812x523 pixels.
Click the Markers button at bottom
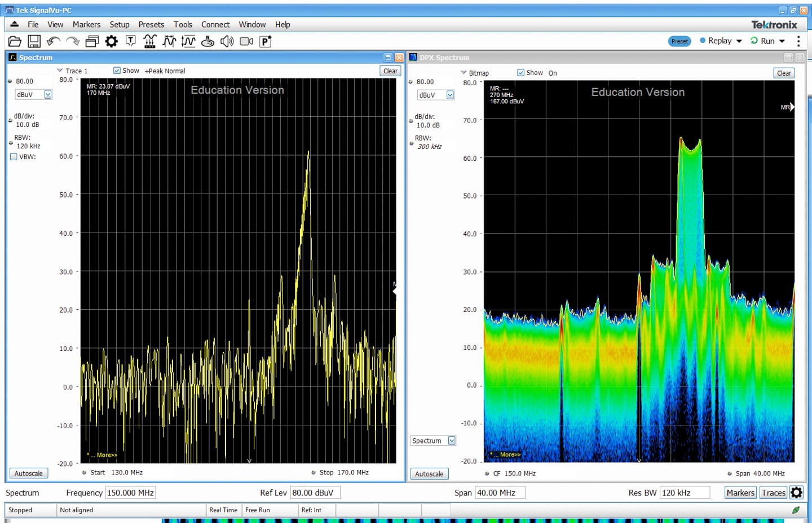[x=740, y=493]
